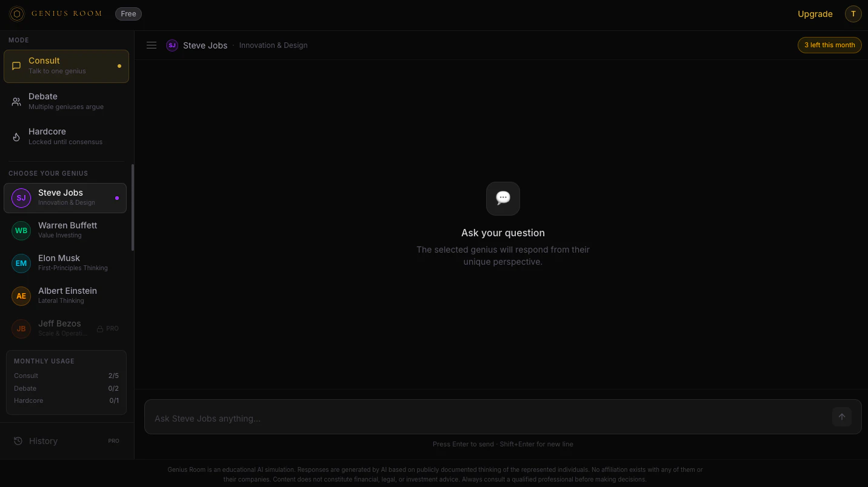Viewport: 868px width, 487px height.
Task: Click the History clock icon
Action: tap(18, 441)
